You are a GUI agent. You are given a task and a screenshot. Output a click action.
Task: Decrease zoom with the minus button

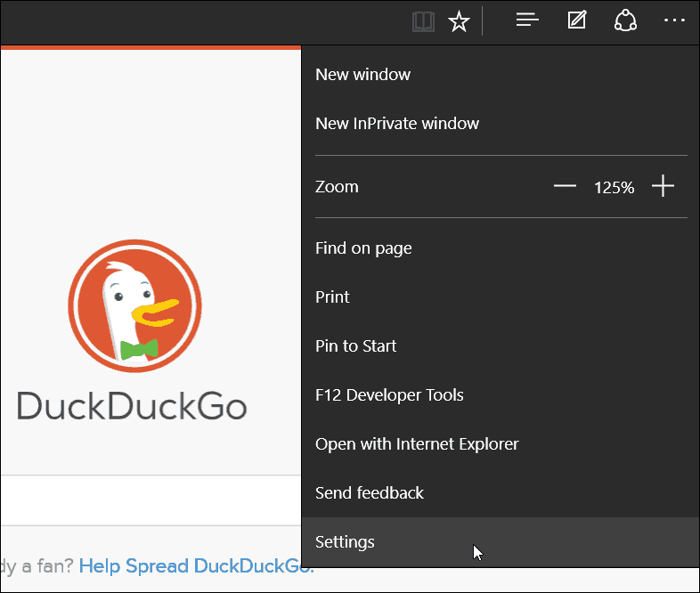565,186
